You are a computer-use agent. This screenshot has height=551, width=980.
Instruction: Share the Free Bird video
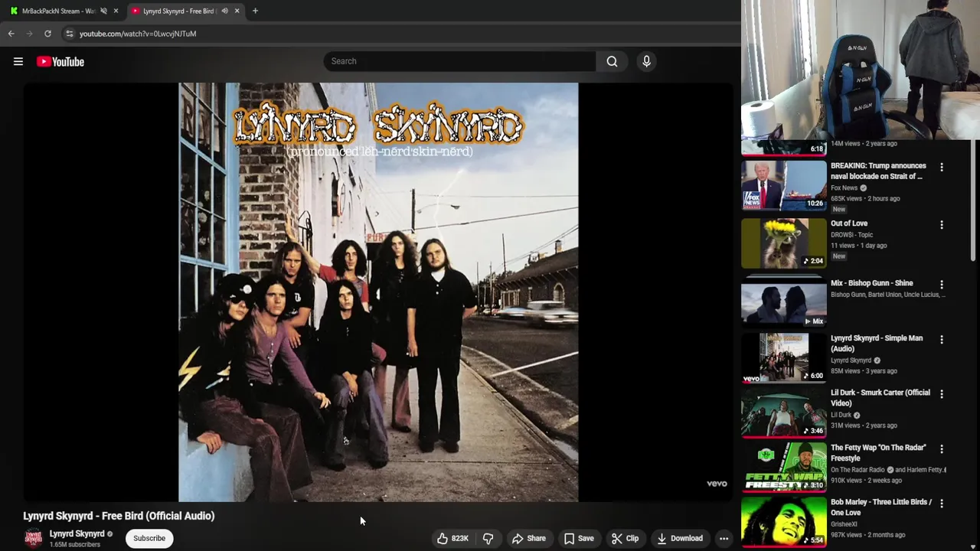pyautogui.click(x=529, y=539)
